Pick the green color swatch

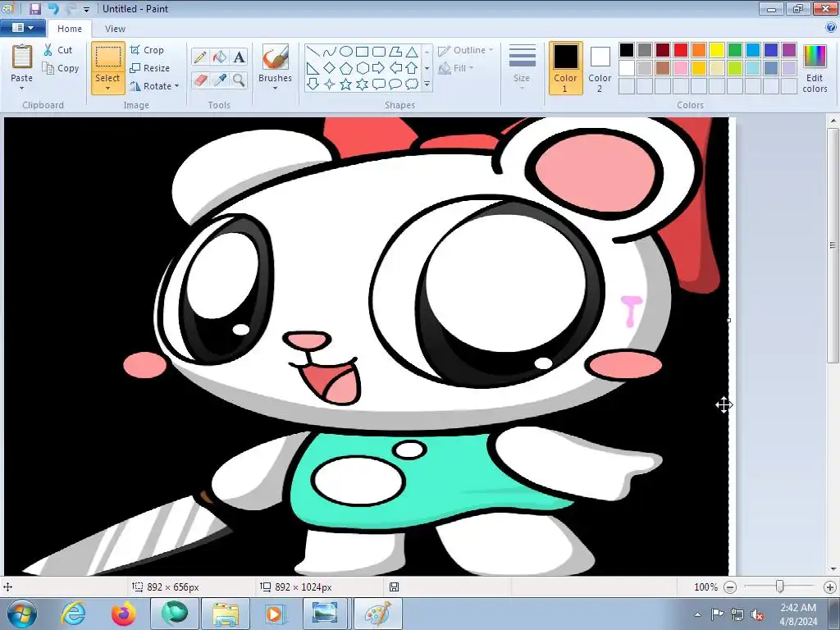click(735, 50)
